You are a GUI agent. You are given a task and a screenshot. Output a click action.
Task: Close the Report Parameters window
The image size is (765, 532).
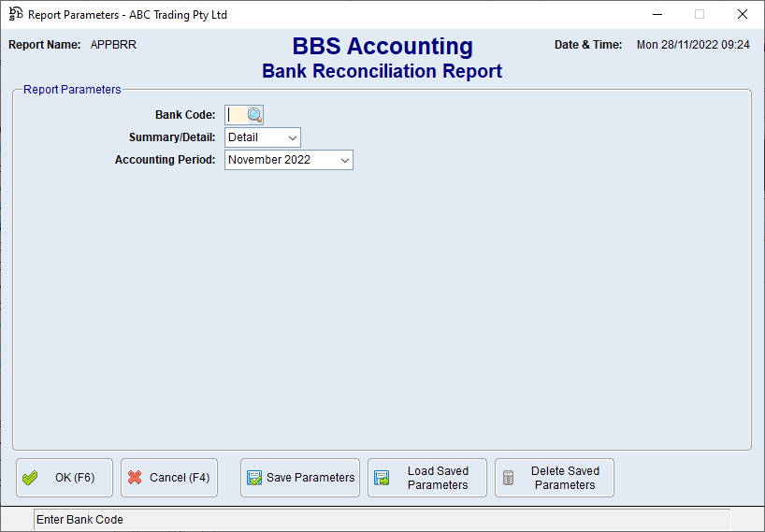pyautogui.click(x=742, y=15)
